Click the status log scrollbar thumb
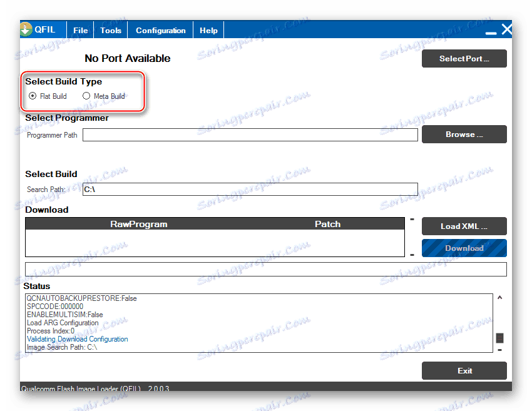 (500, 338)
